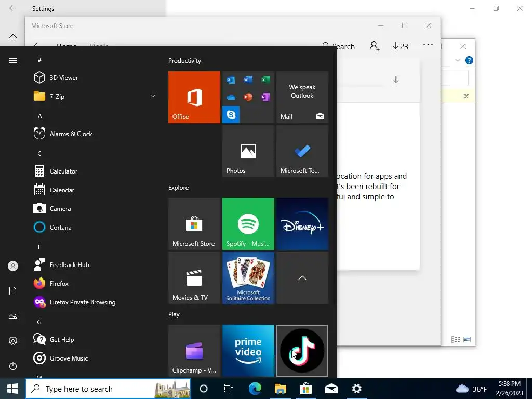
Task: Click Settings window back arrow
Action: 12,8
